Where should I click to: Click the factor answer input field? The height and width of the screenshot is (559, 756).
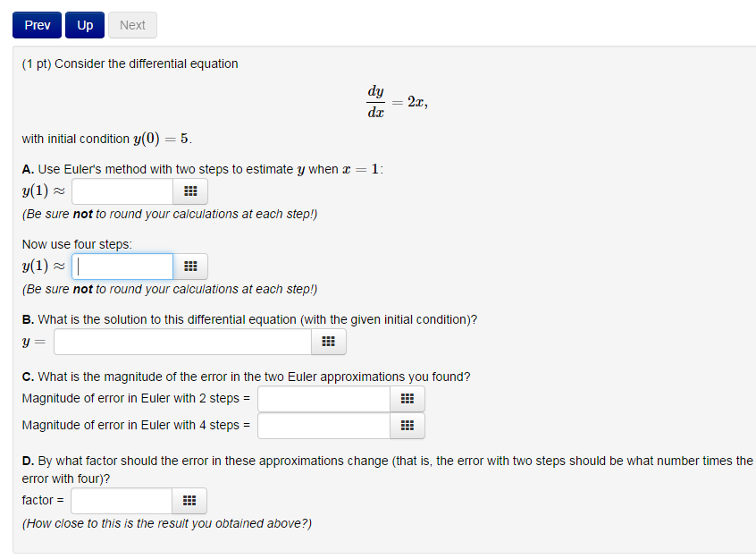pyautogui.click(x=121, y=500)
